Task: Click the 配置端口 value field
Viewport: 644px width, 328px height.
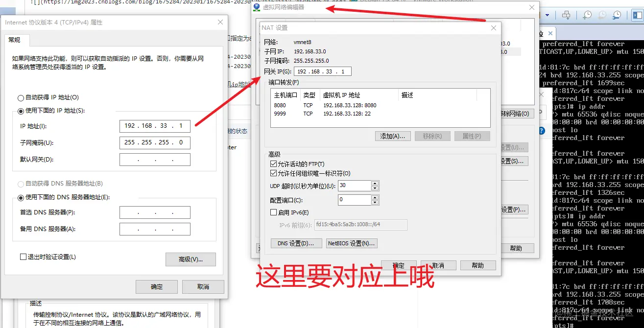Action: (355, 200)
